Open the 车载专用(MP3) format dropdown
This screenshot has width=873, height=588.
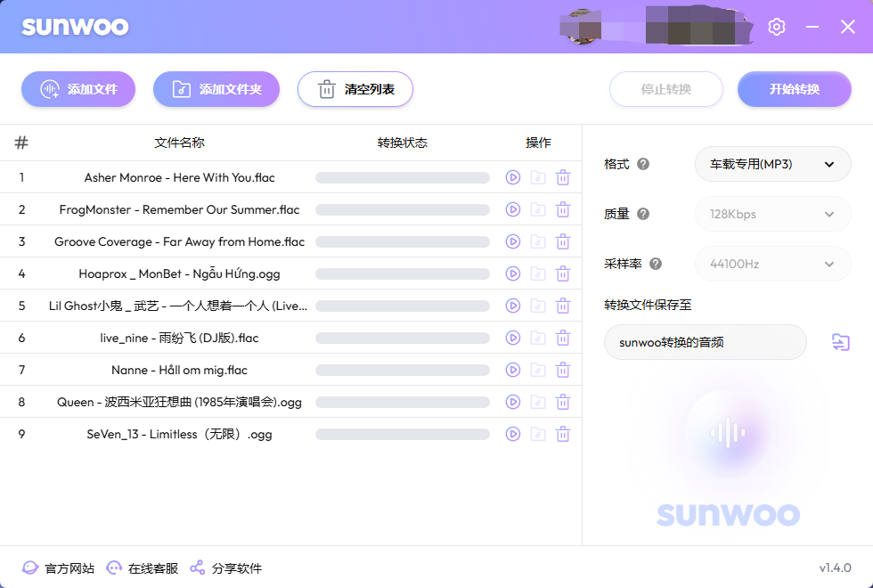[772, 164]
